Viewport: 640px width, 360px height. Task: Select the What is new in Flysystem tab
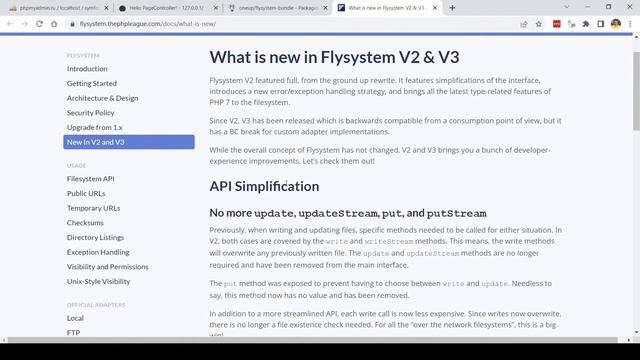pyautogui.click(x=387, y=8)
